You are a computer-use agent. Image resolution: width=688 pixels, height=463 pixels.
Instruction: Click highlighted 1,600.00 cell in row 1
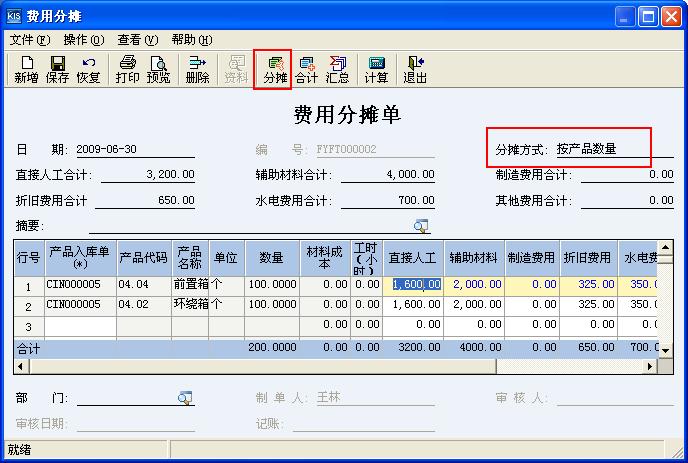tap(412, 285)
